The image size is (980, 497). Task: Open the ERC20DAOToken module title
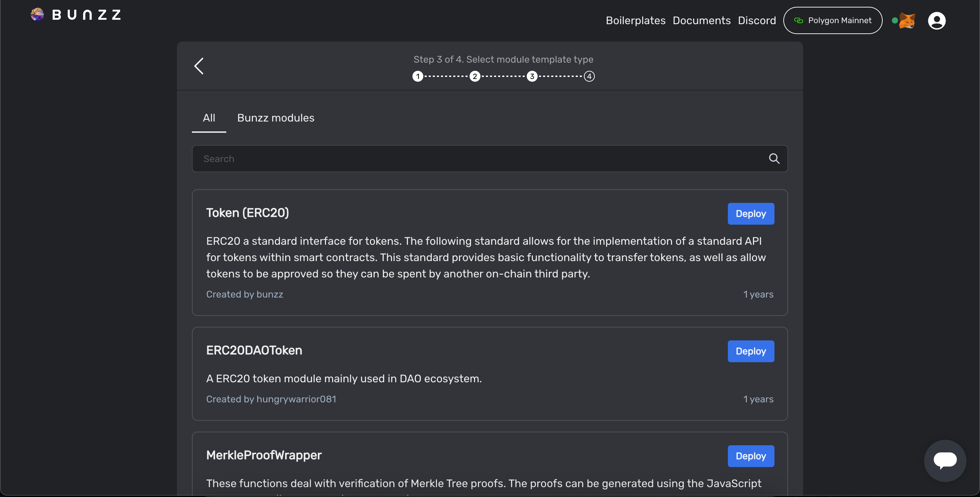(254, 351)
